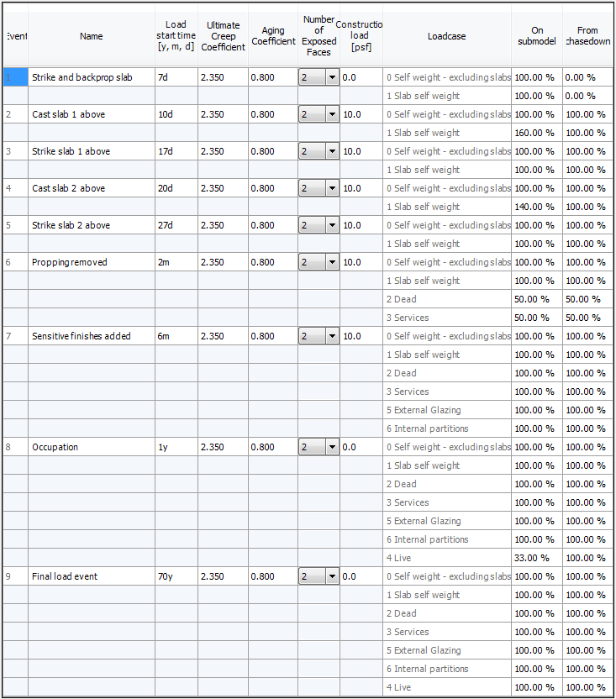Open Exposed Faces dropdown for Sensitive finishes added

pyautogui.click(x=332, y=337)
